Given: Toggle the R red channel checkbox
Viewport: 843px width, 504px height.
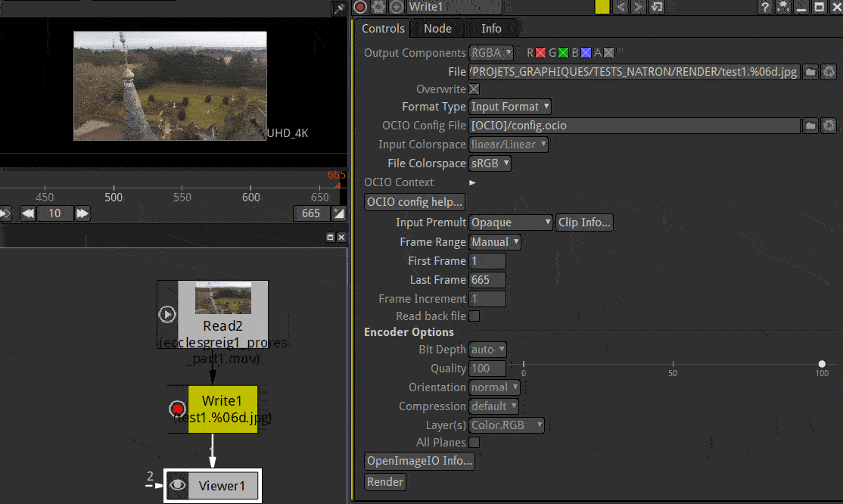Looking at the screenshot, I should pyautogui.click(x=540, y=53).
